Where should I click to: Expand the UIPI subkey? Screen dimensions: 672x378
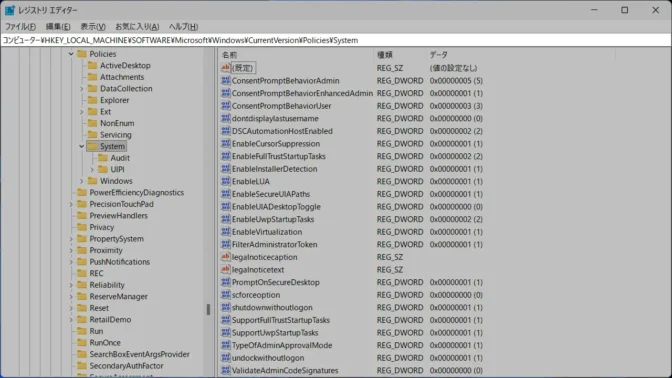(x=92, y=170)
